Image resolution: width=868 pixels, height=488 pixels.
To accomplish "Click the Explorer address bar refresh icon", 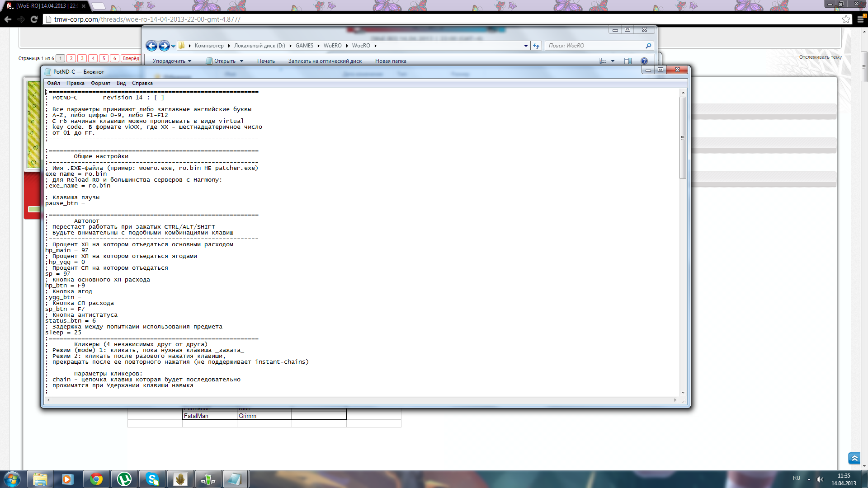I will 536,46.
